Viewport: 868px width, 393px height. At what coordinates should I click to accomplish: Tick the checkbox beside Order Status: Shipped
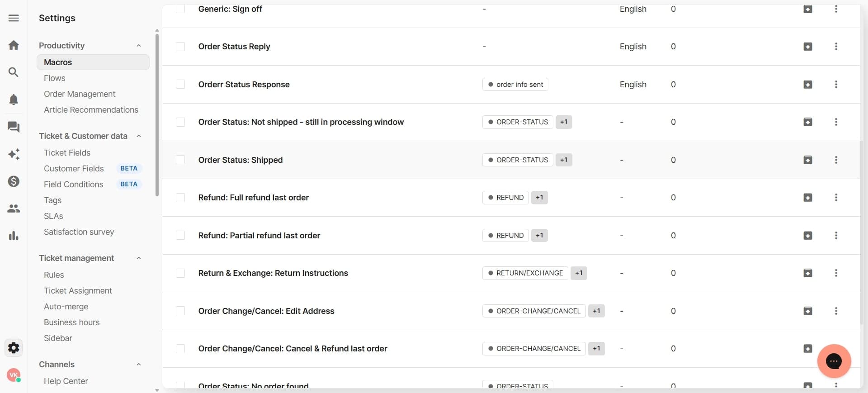coord(180,160)
